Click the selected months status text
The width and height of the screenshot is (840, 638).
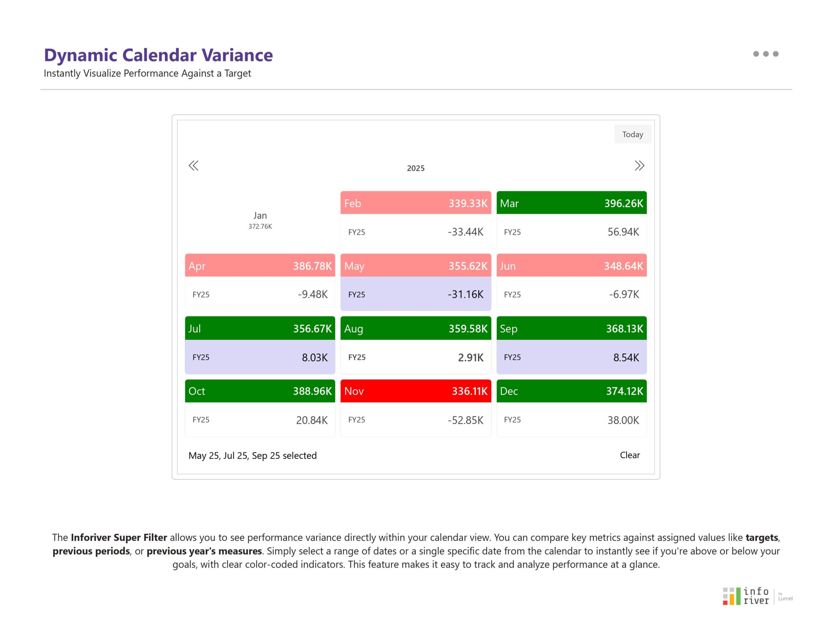[253, 455]
